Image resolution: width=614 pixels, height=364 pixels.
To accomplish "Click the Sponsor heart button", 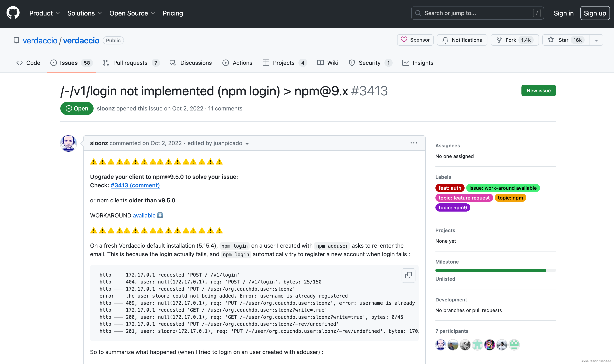I will (415, 40).
